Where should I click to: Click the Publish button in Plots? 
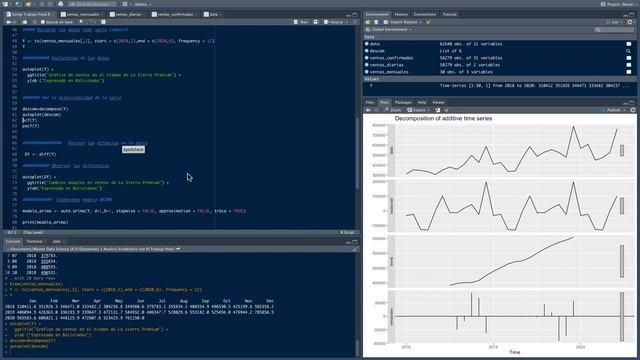coord(612,110)
